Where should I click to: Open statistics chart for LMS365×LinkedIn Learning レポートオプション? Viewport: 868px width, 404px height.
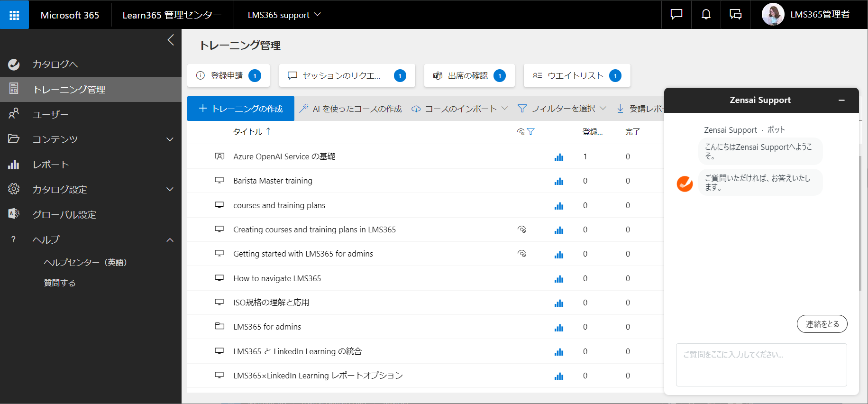click(559, 376)
